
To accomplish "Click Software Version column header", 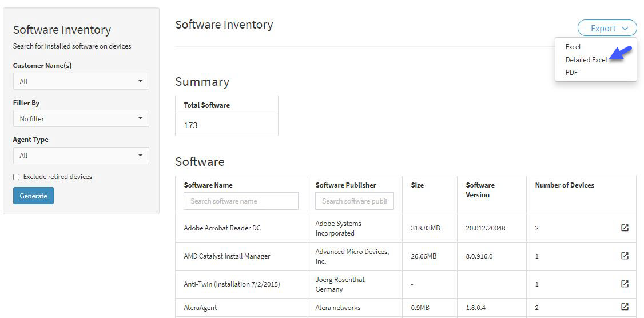I will click(480, 190).
